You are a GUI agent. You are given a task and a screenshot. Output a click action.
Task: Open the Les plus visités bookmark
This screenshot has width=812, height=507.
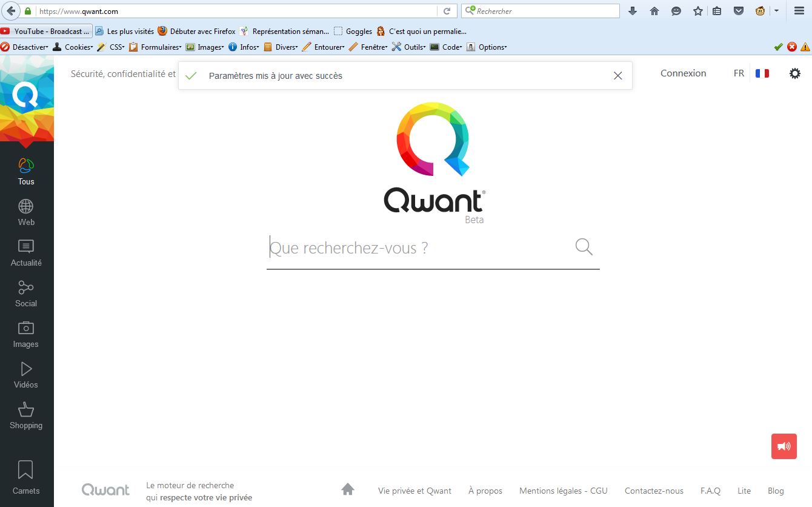[125, 31]
